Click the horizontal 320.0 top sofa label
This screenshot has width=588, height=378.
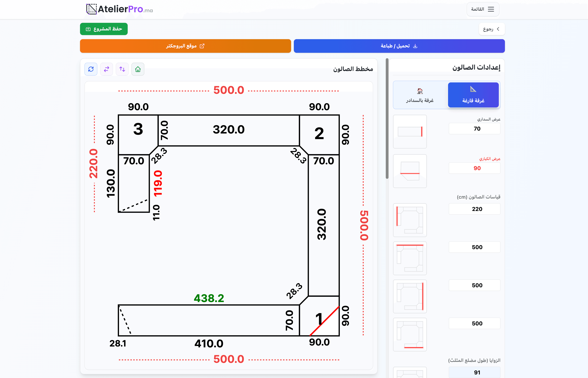point(229,130)
